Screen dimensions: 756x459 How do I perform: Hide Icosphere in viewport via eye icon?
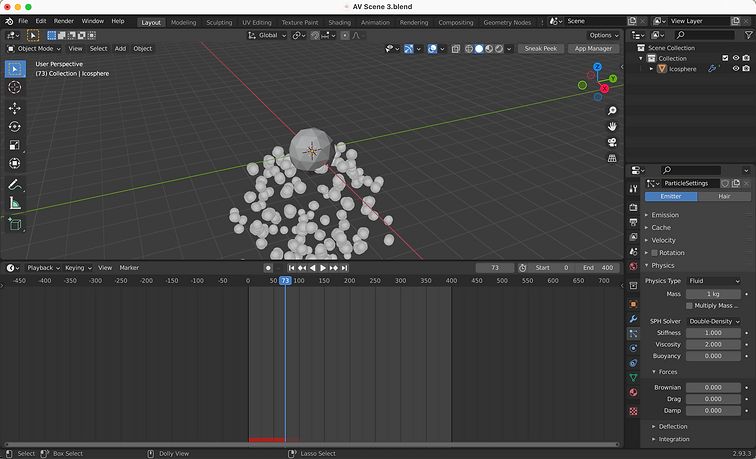point(736,69)
